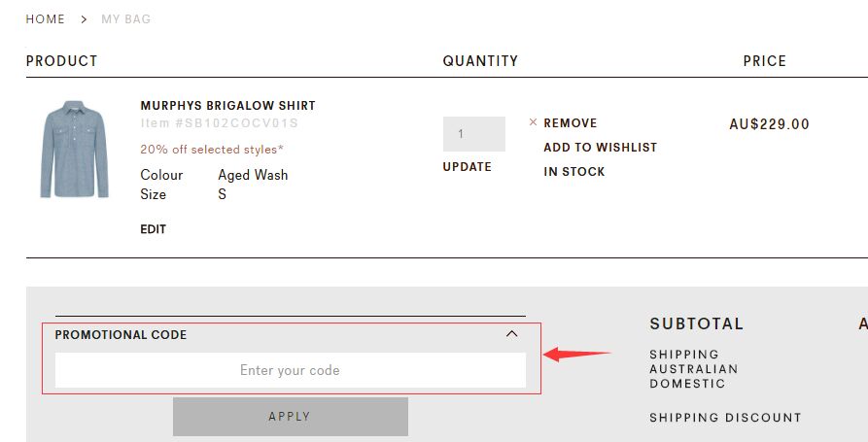Click the My Bag breadcrumb
The height and width of the screenshot is (442, 868).
point(125,19)
